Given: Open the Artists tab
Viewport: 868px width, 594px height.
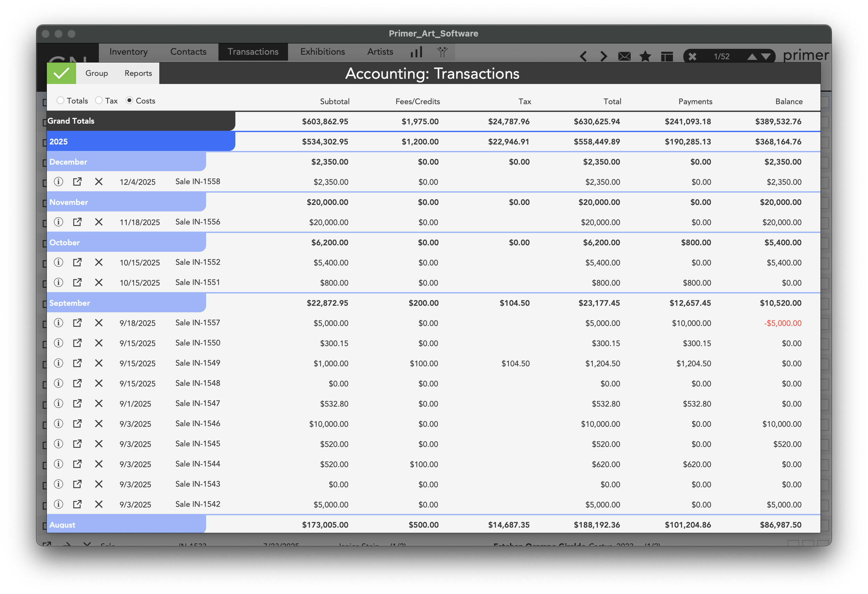Looking at the screenshot, I should [x=380, y=51].
